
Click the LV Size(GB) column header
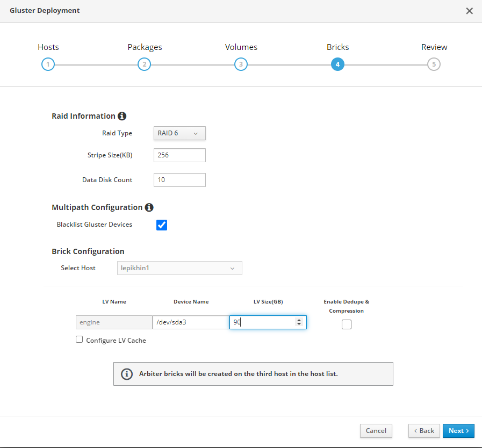(x=268, y=302)
